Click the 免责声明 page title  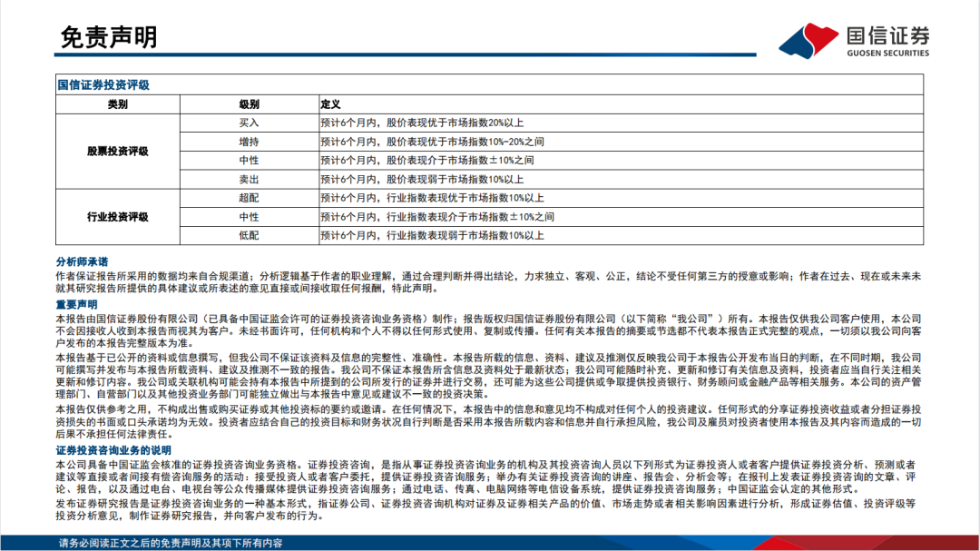click(109, 37)
